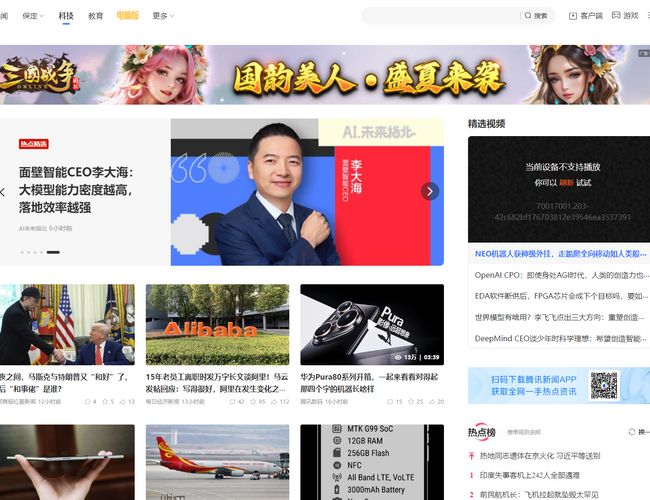Image resolution: width=650 pixels, height=500 pixels.
Task: Open 15年老员工离职 Alibaba article title
Action: tap(217, 383)
